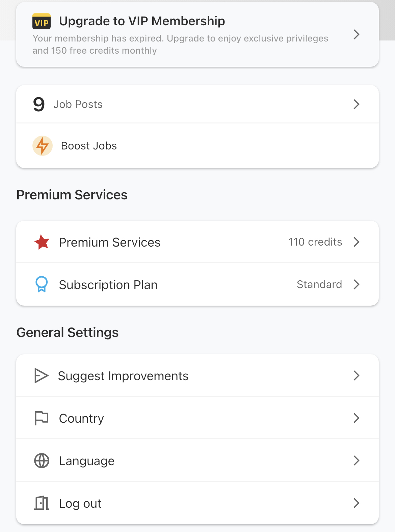Open the Language row chevron
The width and height of the screenshot is (395, 532).
pos(357,460)
